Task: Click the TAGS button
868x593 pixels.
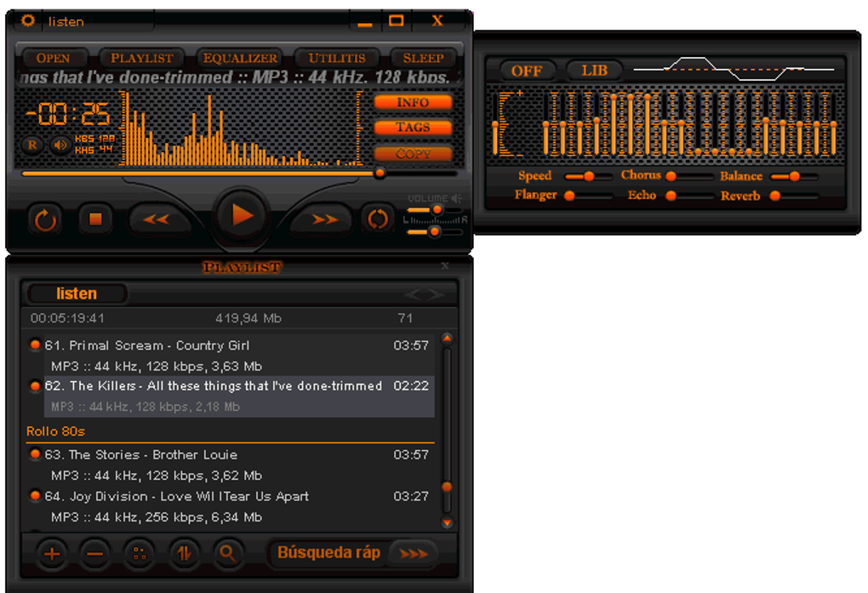Action: click(x=413, y=128)
